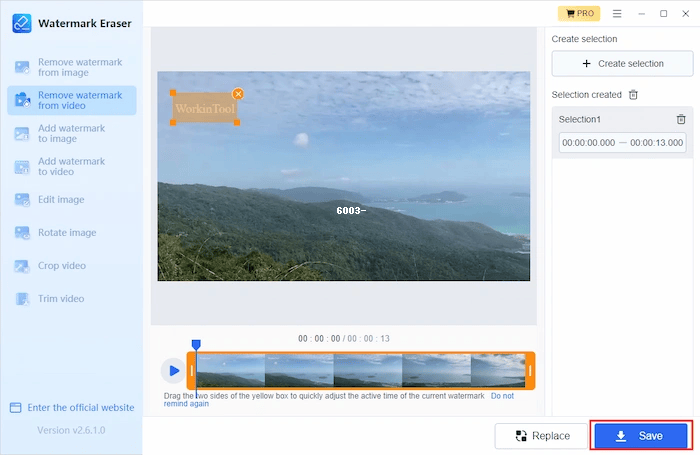Click the Crop video icon
This screenshot has width=700, height=455.
point(22,266)
